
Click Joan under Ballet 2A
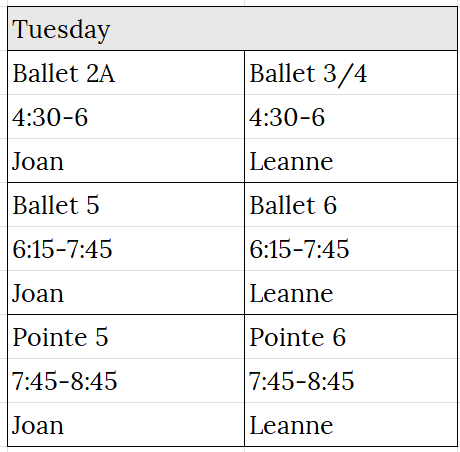(126, 161)
